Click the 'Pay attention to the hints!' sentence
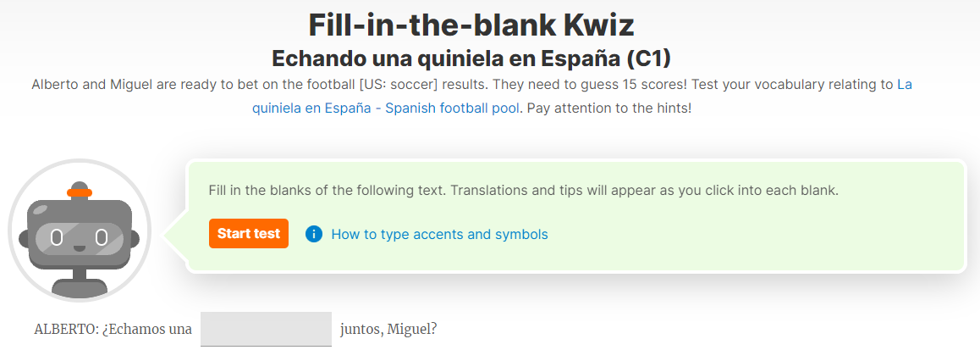Viewport: 980px width, 350px height. click(x=608, y=108)
